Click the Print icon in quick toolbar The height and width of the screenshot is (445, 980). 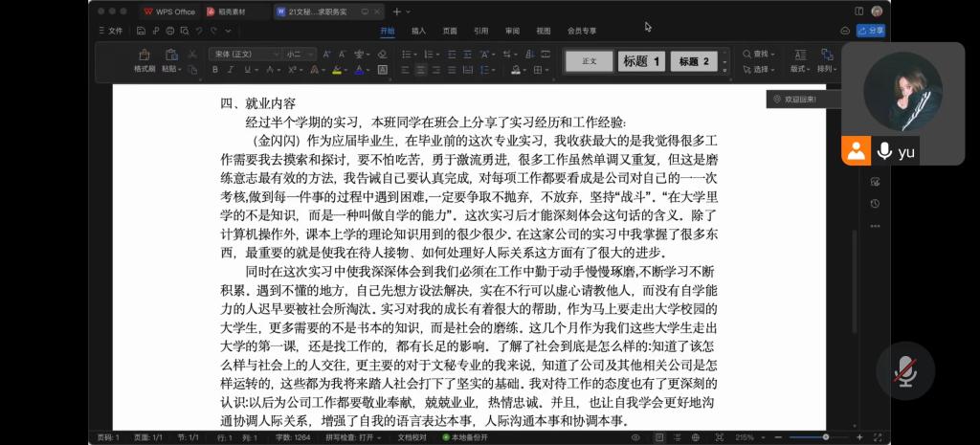pyautogui.click(x=168, y=31)
